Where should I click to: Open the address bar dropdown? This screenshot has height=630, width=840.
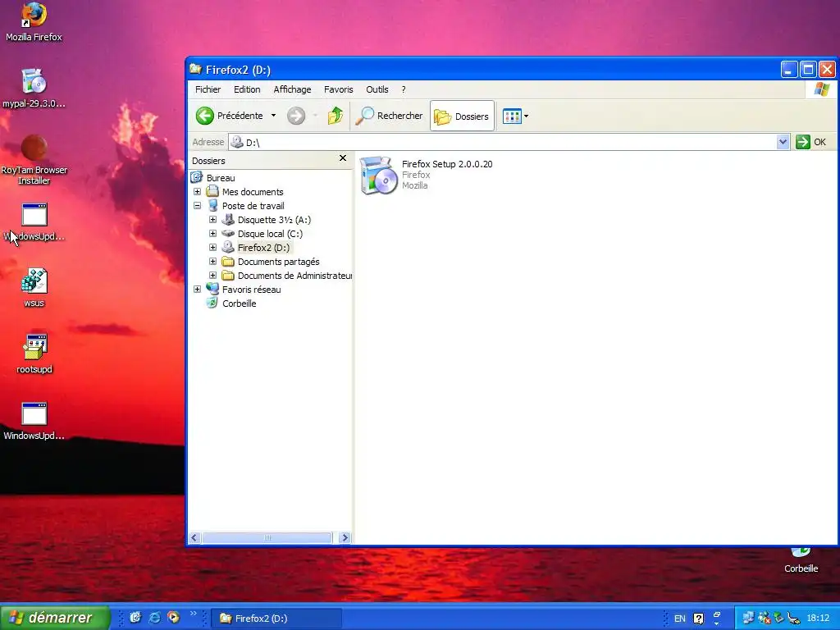[x=783, y=142]
